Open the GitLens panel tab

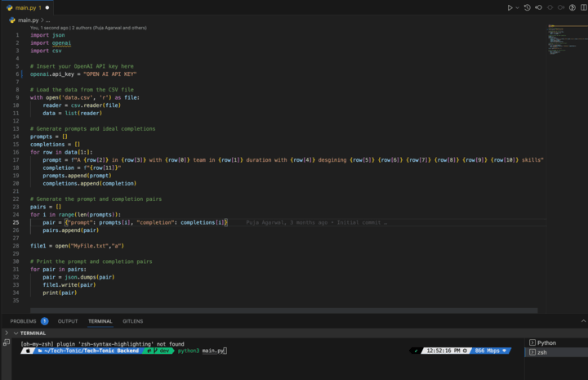[x=132, y=321]
